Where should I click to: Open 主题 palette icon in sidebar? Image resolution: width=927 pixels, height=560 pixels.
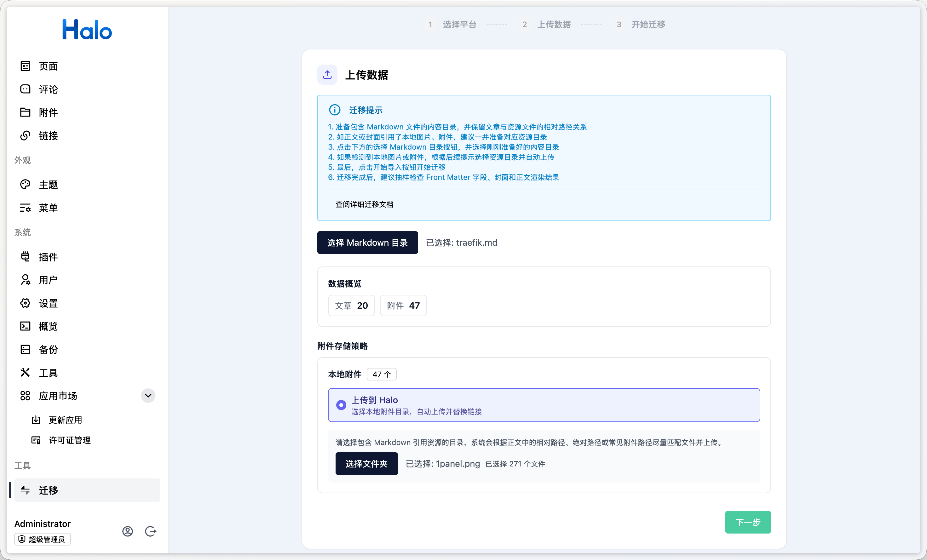tap(25, 184)
